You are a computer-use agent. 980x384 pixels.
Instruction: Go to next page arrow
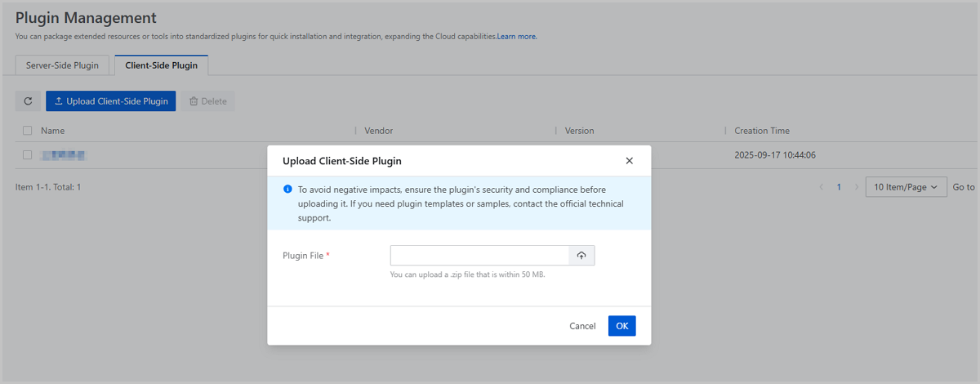click(x=856, y=187)
